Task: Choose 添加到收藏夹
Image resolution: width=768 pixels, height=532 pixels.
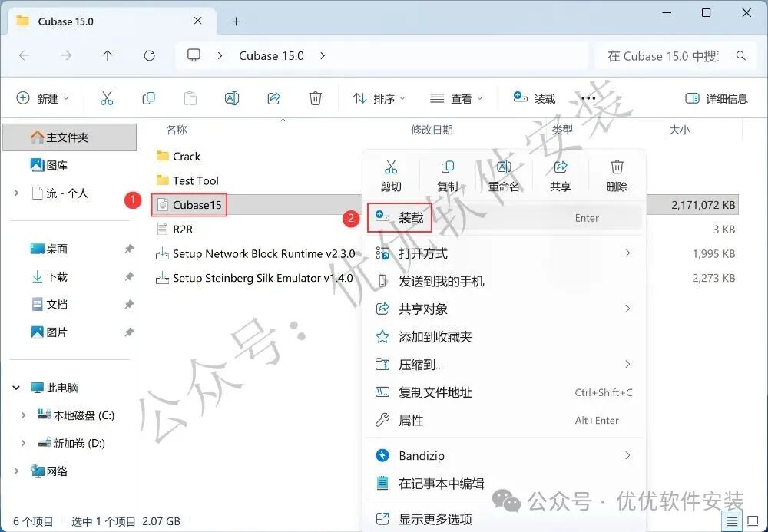Action: (x=504, y=337)
